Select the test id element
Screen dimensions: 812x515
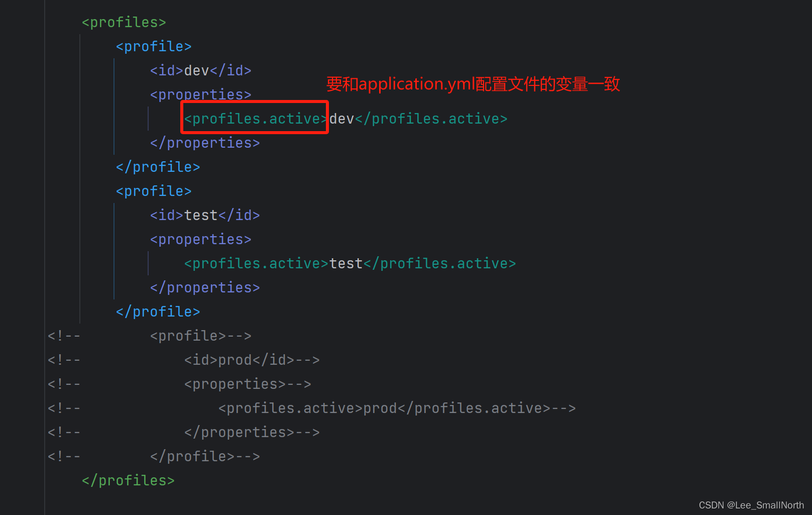(x=204, y=215)
